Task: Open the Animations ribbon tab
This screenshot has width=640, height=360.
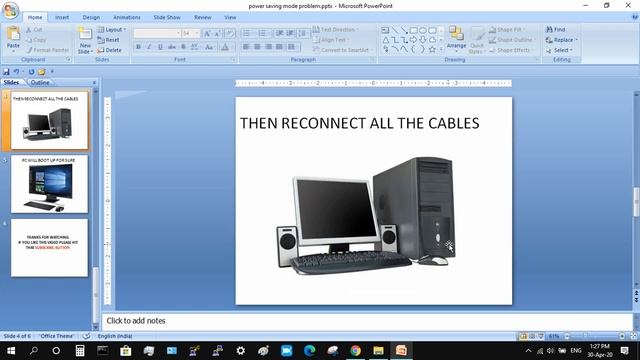Action: point(127,18)
